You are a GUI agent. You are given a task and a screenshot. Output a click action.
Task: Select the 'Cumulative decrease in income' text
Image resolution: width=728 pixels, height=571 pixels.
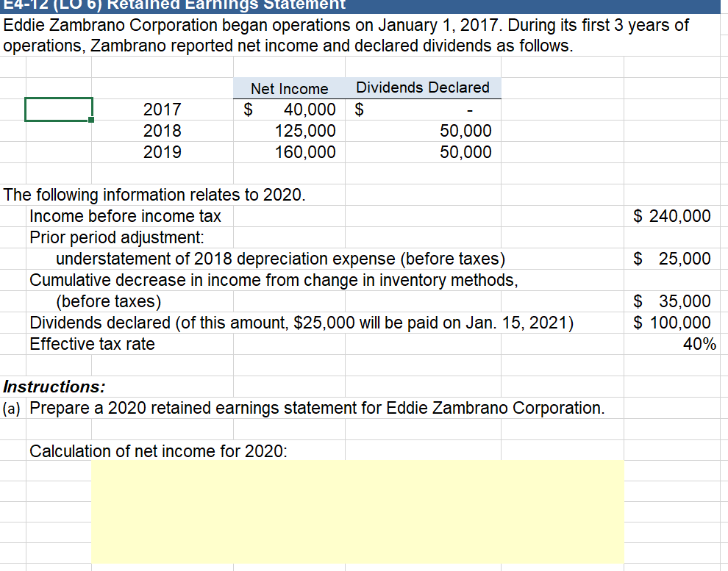pyautogui.click(x=274, y=280)
